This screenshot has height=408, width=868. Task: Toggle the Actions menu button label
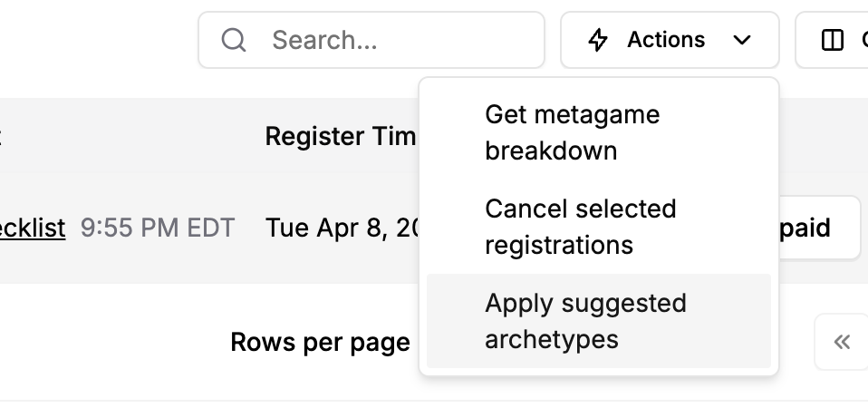pyautogui.click(x=666, y=40)
